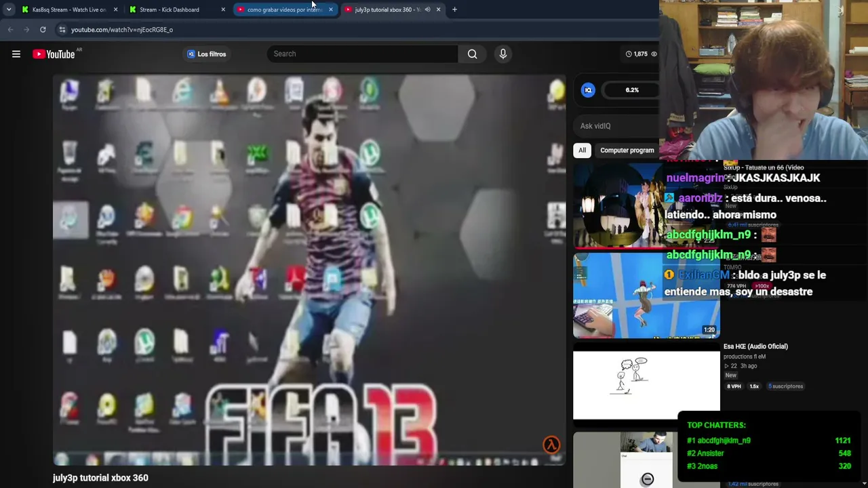Pause the video by clicking the player

[x=309, y=270]
